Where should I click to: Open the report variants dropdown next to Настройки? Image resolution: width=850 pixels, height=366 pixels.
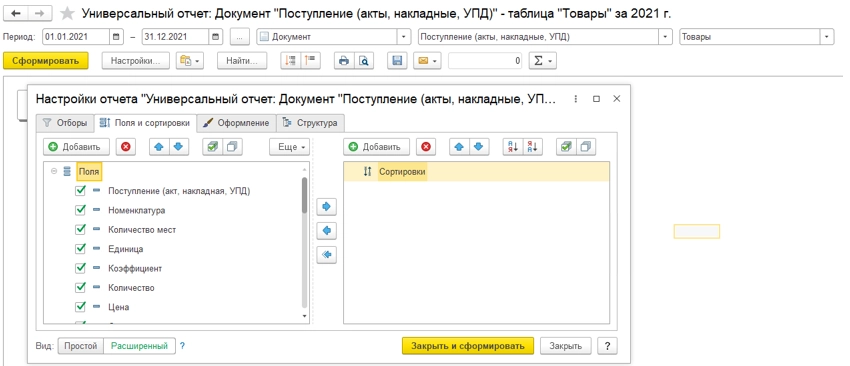coord(189,61)
